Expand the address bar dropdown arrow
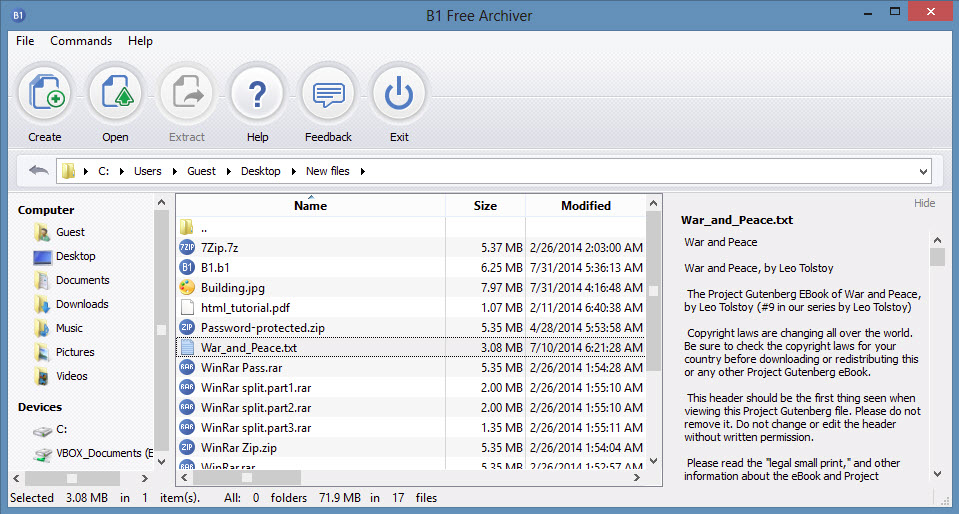Image resolution: width=959 pixels, height=514 pixels. pos(924,171)
